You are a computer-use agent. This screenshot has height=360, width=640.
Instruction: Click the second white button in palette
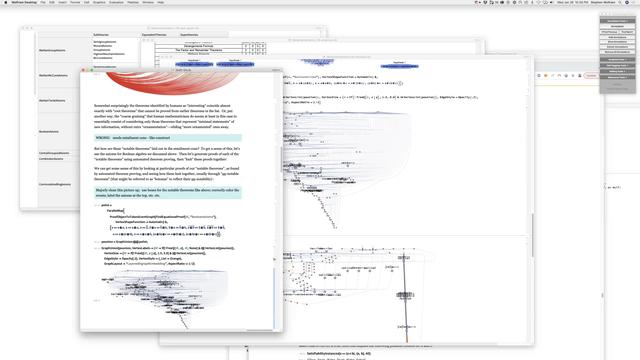(609, 32)
